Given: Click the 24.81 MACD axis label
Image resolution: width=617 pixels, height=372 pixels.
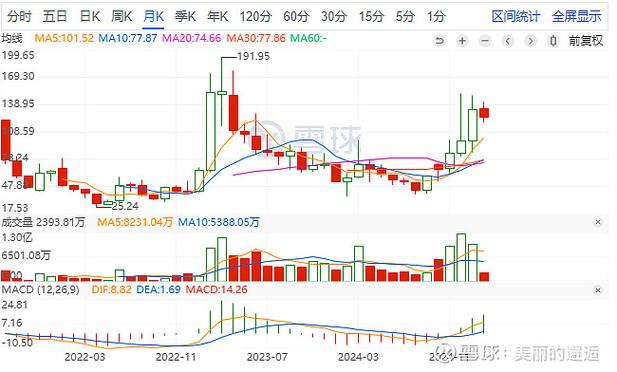Looking at the screenshot, I should click(x=15, y=305).
